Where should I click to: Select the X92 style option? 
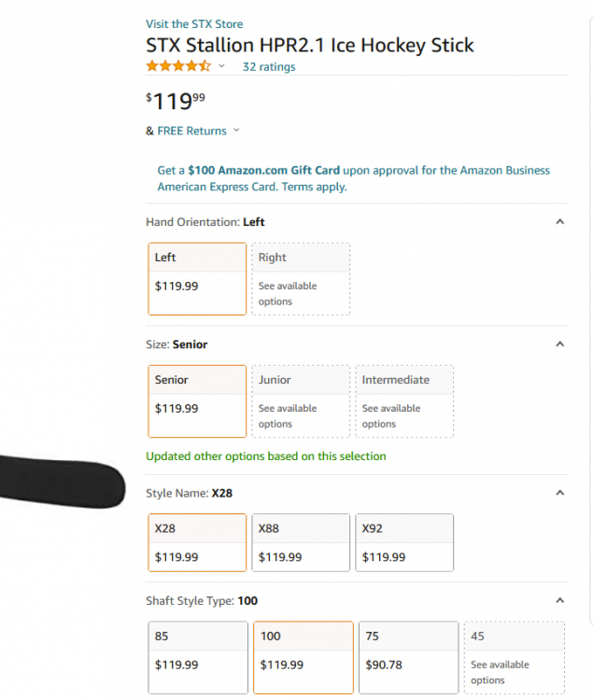(x=404, y=542)
